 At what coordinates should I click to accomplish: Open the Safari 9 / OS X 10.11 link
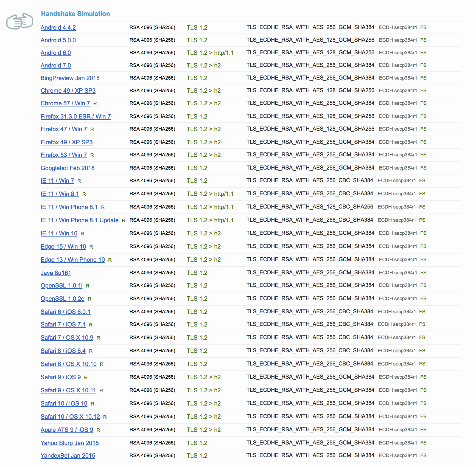tap(68, 390)
